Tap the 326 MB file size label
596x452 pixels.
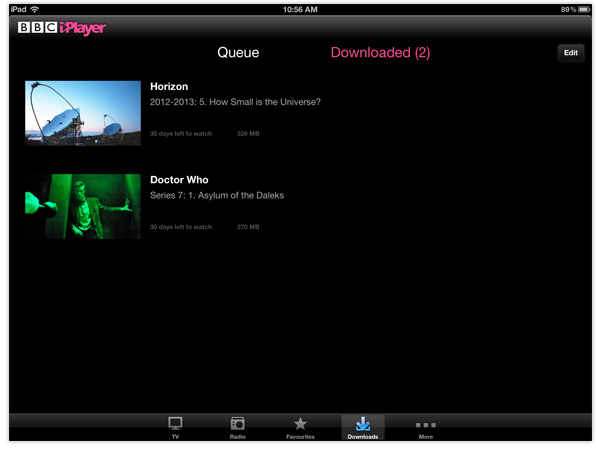coord(248,134)
